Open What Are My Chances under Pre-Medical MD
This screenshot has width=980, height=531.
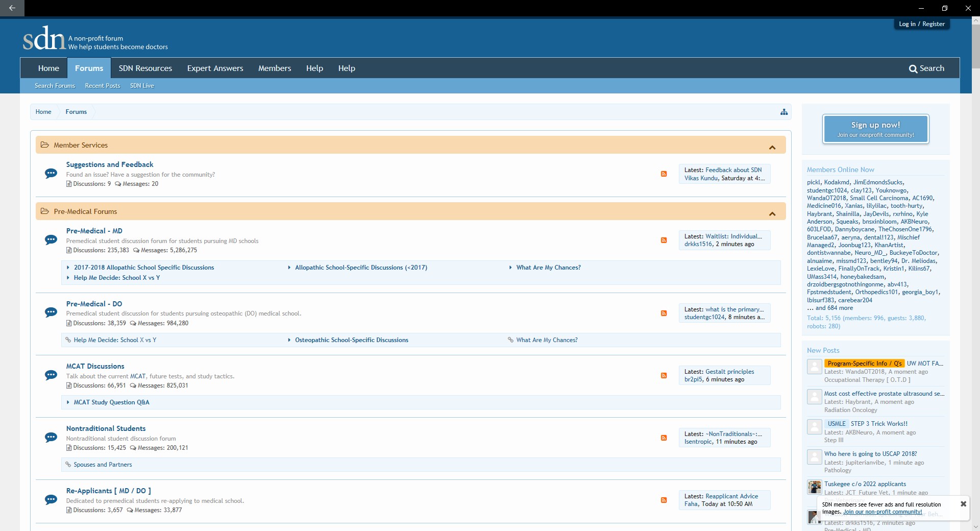(x=548, y=268)
